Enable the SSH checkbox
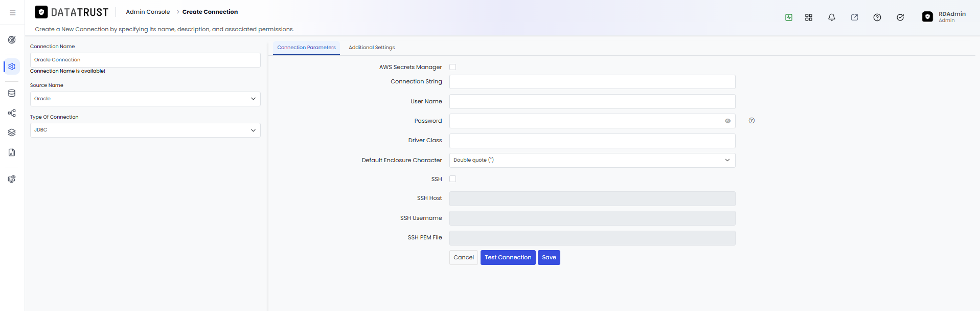The width and height of the screenshot is (980, 311). tap(452, 179)
